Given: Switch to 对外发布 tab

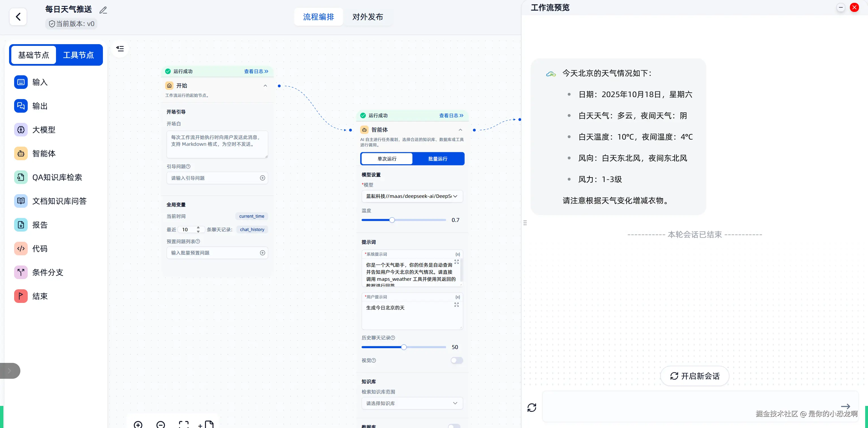Looking at the screenshot, I should [x=368, y=17].
